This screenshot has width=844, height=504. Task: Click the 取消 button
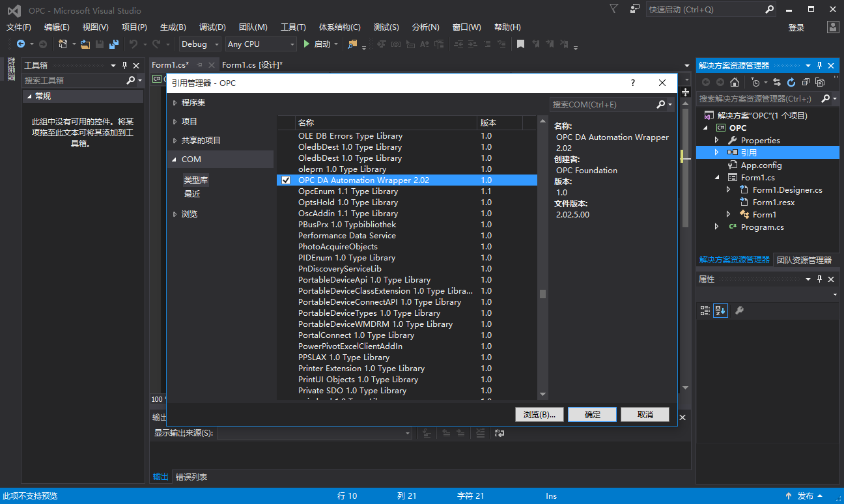pos(645,415)
